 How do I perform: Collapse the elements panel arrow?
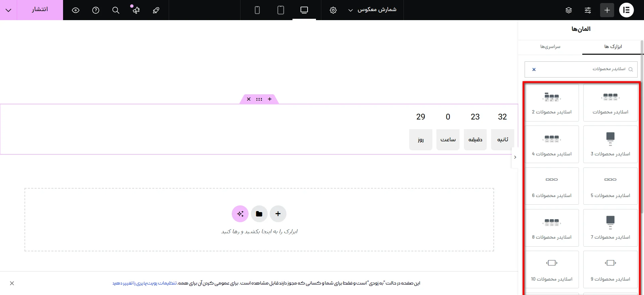pos(515,157)
